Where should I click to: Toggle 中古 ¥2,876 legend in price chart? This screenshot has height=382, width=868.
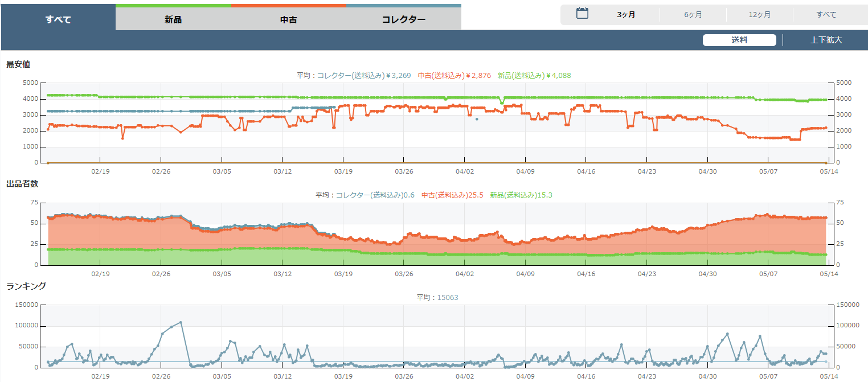pos(454,75)
